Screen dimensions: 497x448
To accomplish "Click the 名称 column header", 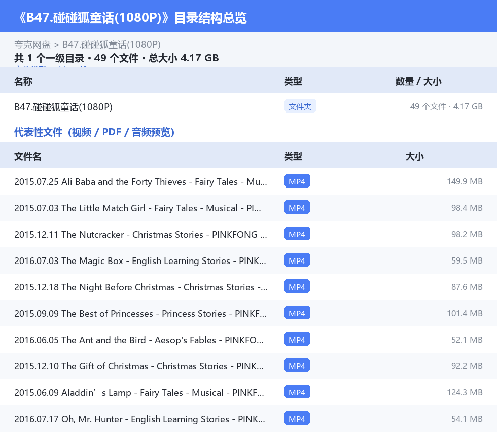I will (23, 81).
